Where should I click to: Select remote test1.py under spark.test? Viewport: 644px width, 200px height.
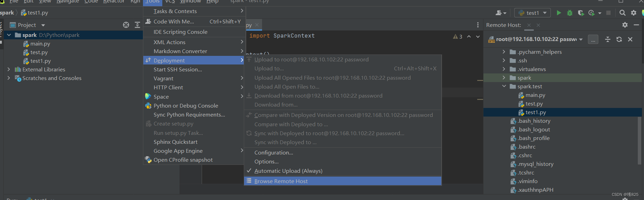536,112
